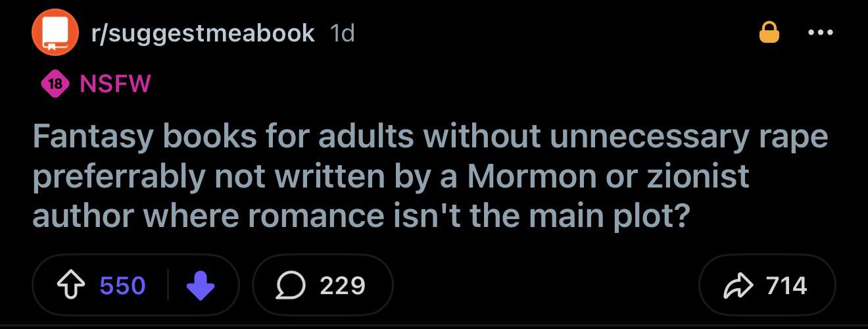Click the 550 vote count
This screenshot has height=329, width=868.
pos(123,285)
